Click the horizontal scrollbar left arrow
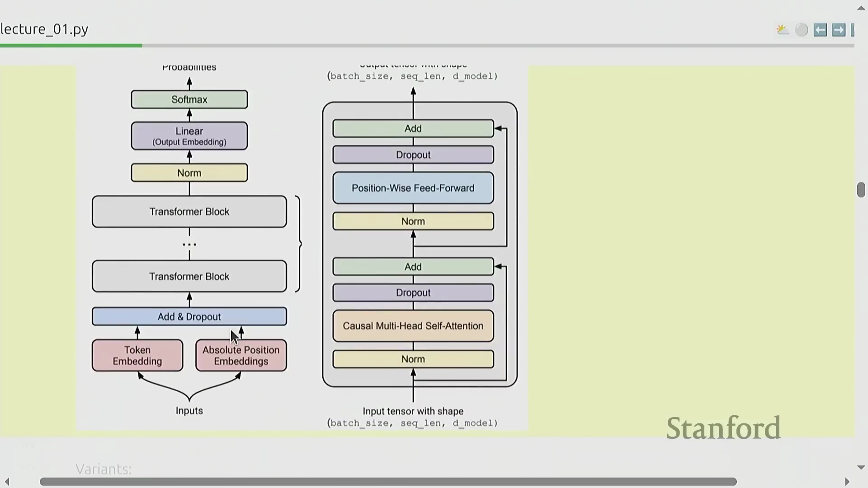Viewport: 868px width, 488px height. tap(7, 482)
